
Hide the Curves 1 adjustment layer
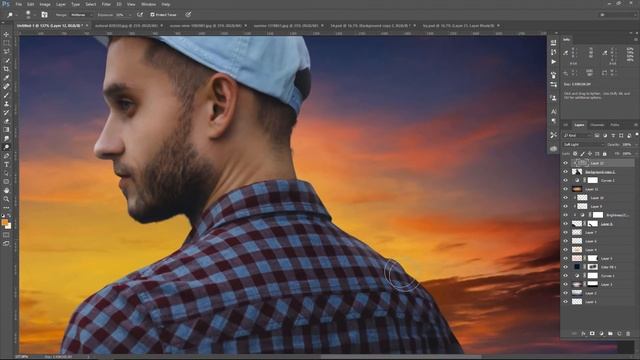pos(566,276)
